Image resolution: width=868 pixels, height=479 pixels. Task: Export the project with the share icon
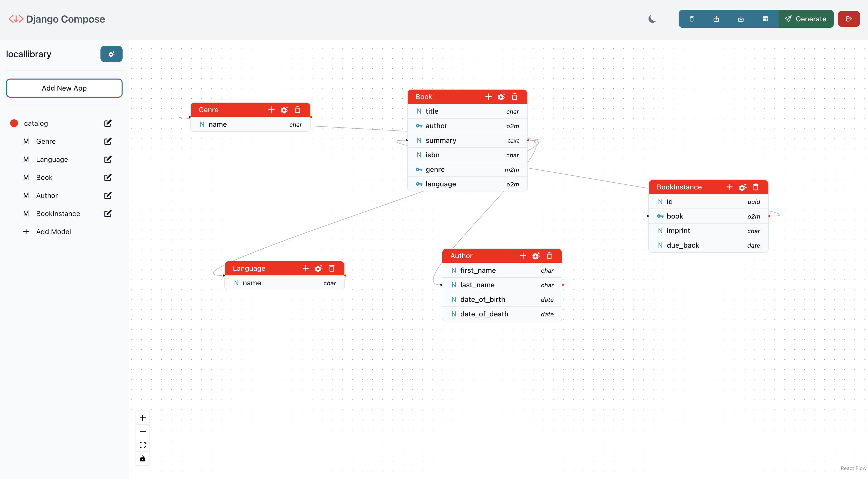click(716, 19)
